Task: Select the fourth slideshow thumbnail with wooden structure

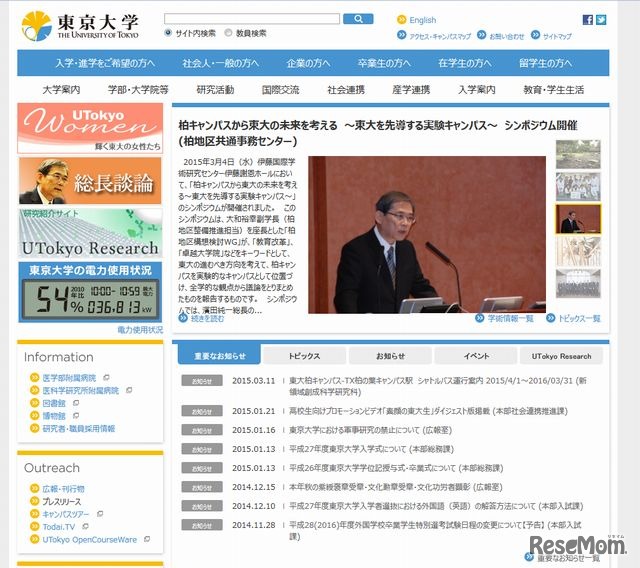Action: 578,251
